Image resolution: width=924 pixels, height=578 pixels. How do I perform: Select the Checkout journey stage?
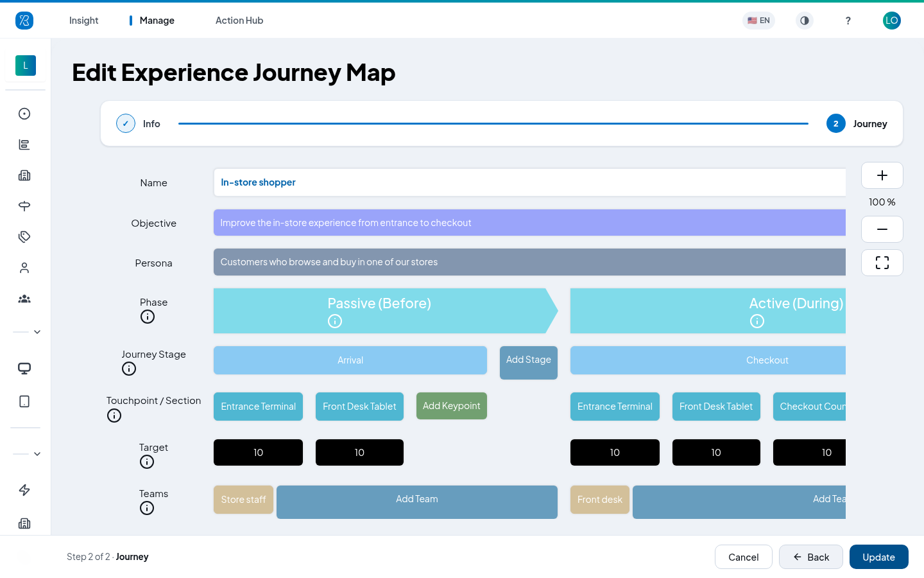pos(708,360)
